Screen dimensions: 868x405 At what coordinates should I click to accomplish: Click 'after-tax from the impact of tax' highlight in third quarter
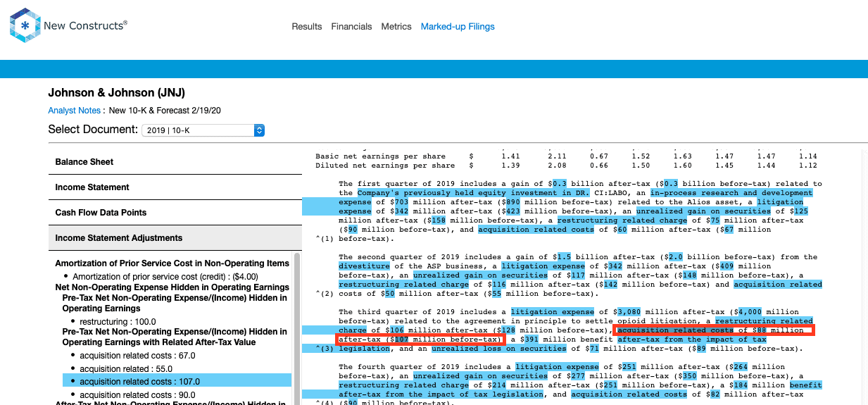pos(691,339)
